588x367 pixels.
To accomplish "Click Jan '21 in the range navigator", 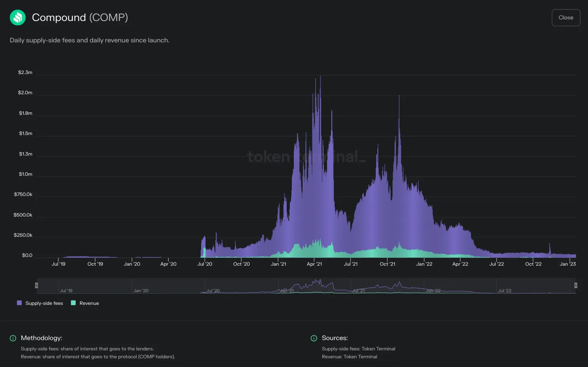I will point(287,291).
